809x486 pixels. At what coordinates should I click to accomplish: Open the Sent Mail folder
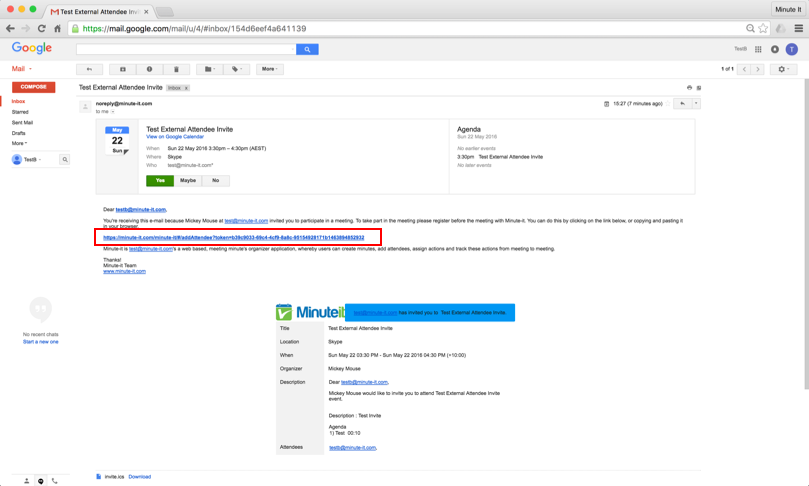coord(22,123)
